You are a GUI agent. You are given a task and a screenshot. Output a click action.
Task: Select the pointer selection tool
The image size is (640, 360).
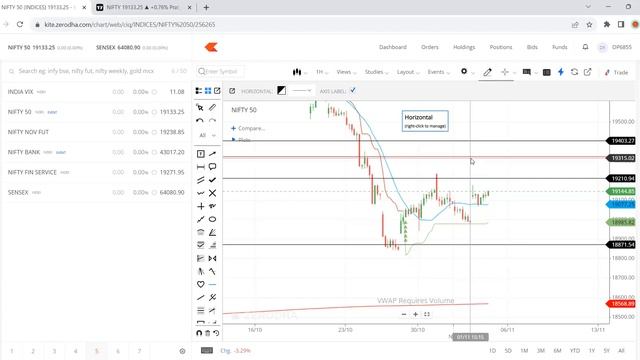tap(200, 108)
